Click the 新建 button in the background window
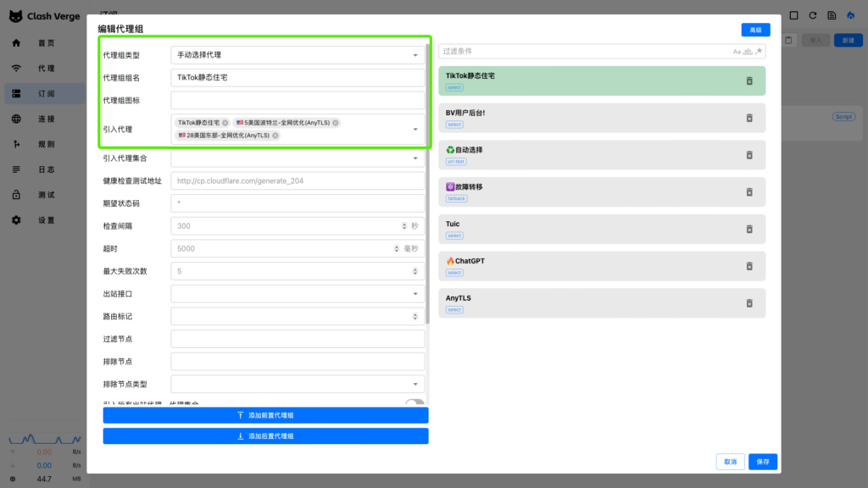The width and height of the screenshot is (868, 488). click(848, 41)
